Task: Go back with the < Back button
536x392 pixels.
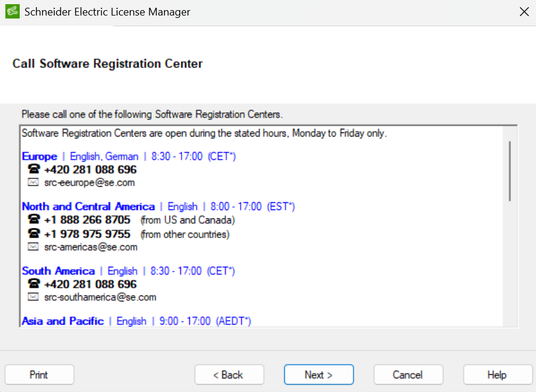Action: 229,375
